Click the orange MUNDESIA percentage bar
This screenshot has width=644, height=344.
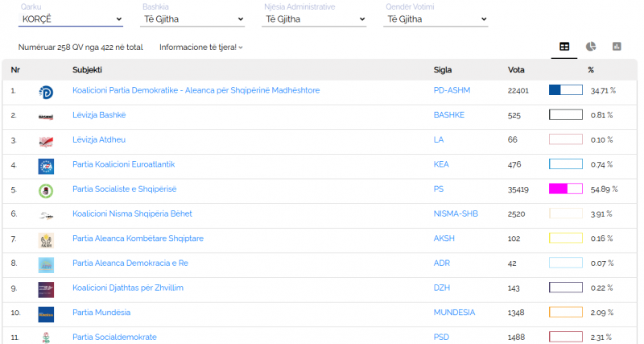(x=566, y=312)
